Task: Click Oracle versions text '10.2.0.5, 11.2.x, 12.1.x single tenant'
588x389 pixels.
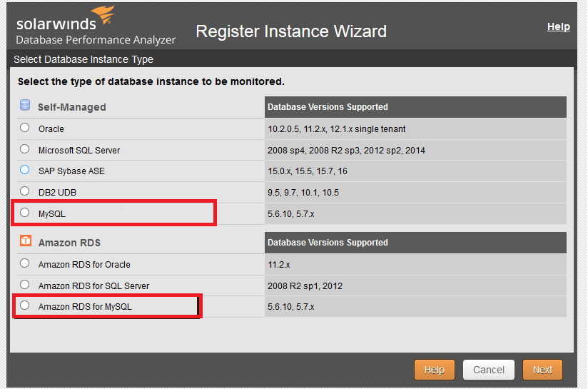Action: tap(336, 129)
